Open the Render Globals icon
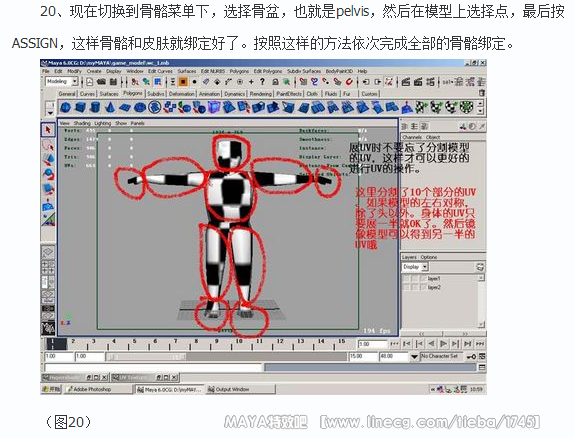Image resolution: width=574 pixels, height=439 pixels. (430, 82)
